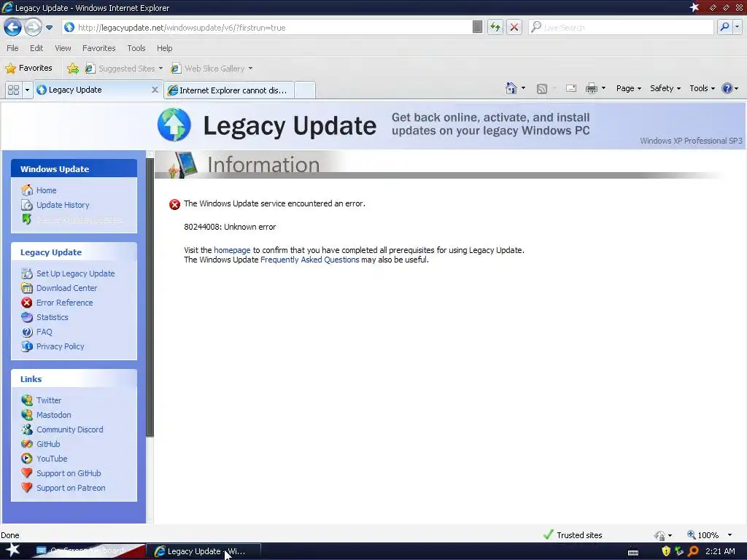Refresh the page with the green arrows button
747x560 pixels.
495,27
